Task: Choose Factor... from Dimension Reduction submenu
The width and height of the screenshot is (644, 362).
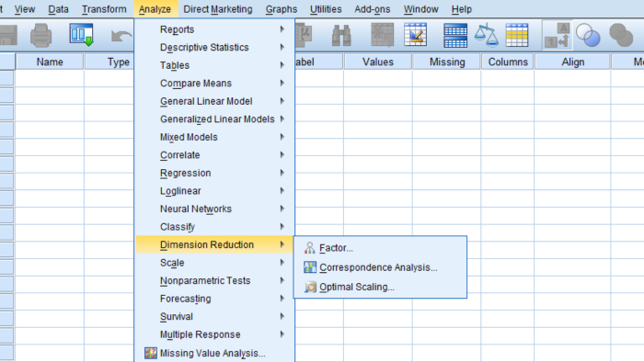Action: coord(380,248)
